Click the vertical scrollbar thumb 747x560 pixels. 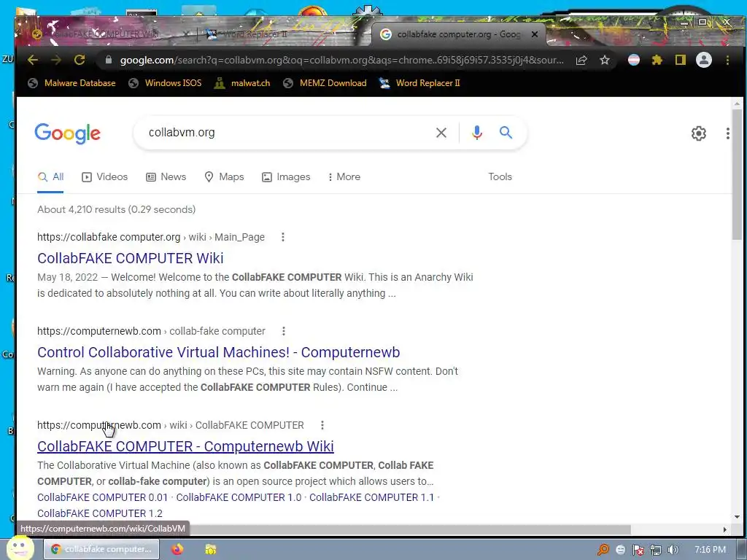coord(737,175)
